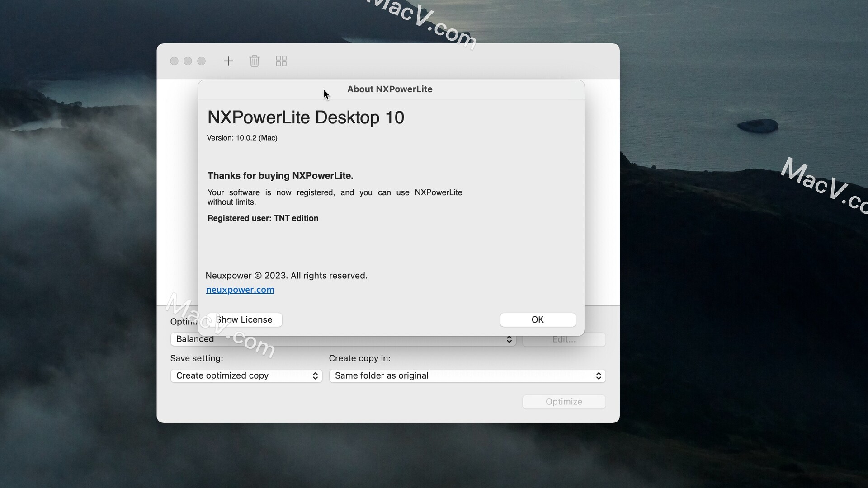The height and width of the screenshot is (488, 868).
Task: Click OK in the About dialog
Action: pyautogui.click(x=538, y=319)
